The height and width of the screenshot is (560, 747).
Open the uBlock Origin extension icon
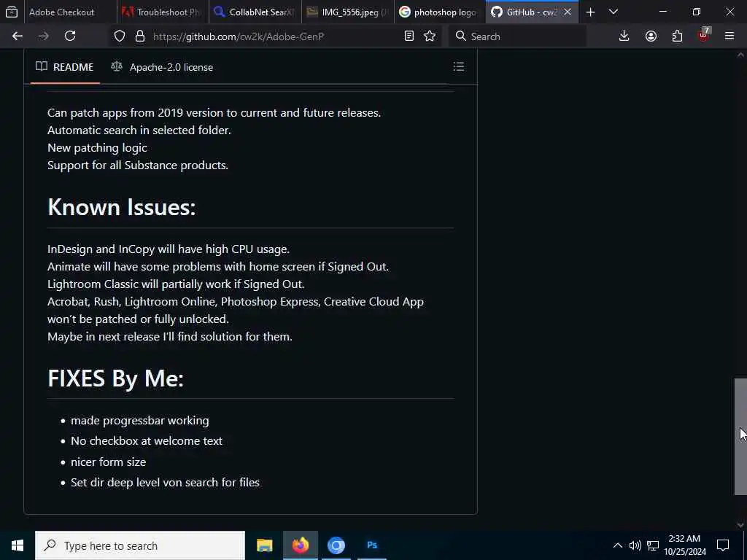(x=704, y=35)
